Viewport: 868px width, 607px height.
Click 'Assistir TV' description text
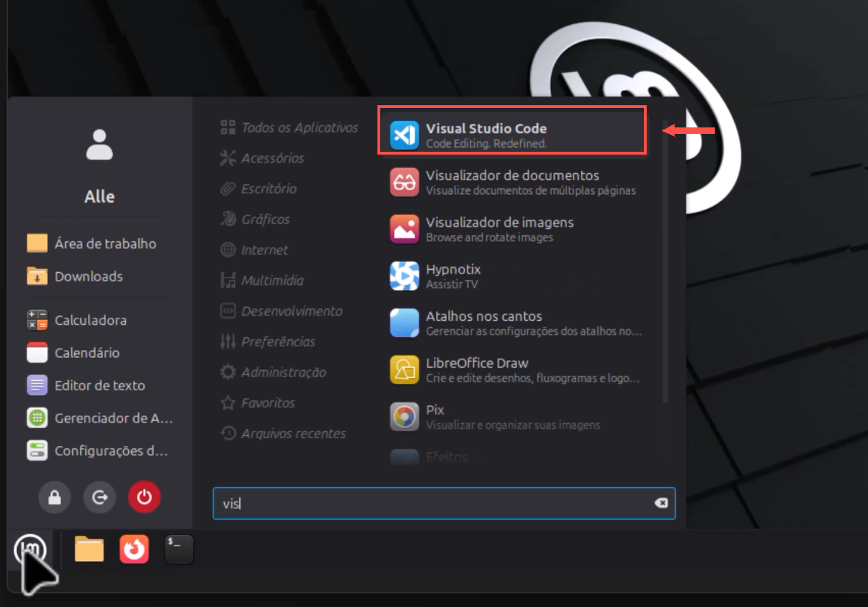click(x=452, y=284)
